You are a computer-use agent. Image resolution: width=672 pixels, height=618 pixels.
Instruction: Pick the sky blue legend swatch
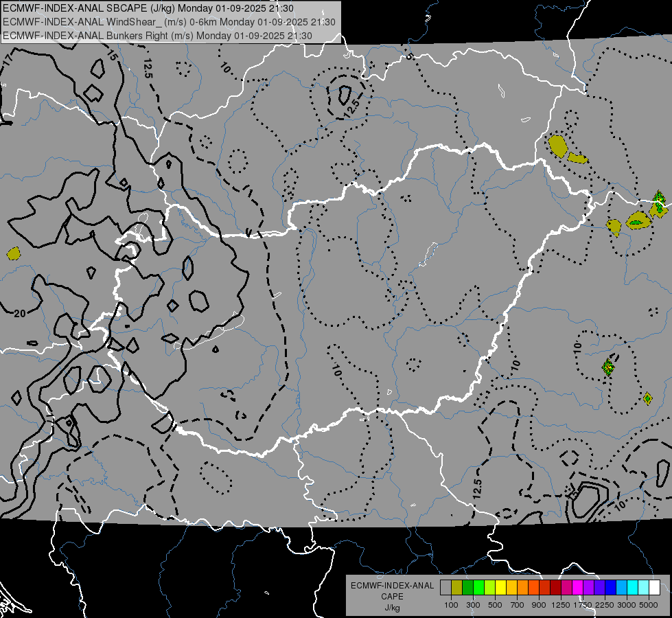[621, 587]
